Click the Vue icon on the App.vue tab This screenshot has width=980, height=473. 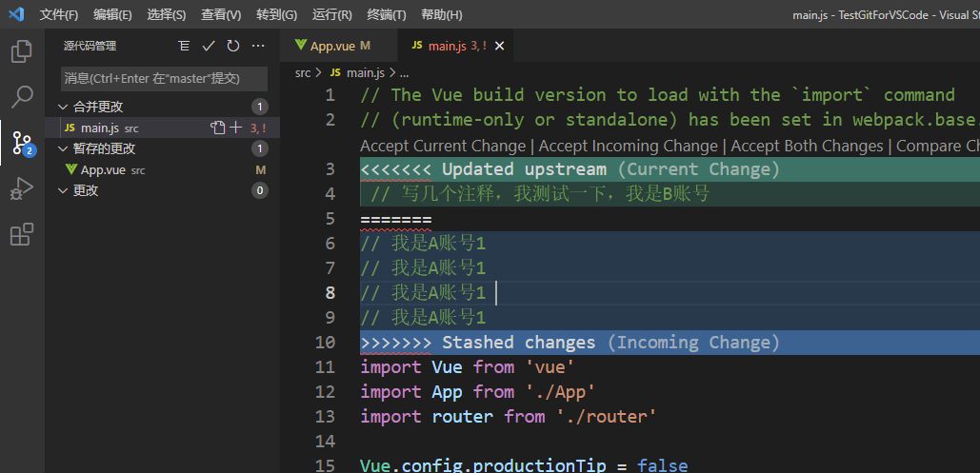[x=301, y=45]
